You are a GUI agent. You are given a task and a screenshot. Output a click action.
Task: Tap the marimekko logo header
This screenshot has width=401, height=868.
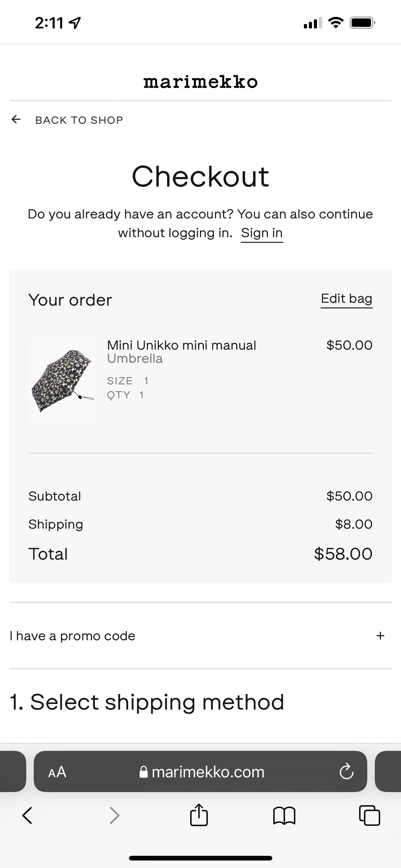200,82
